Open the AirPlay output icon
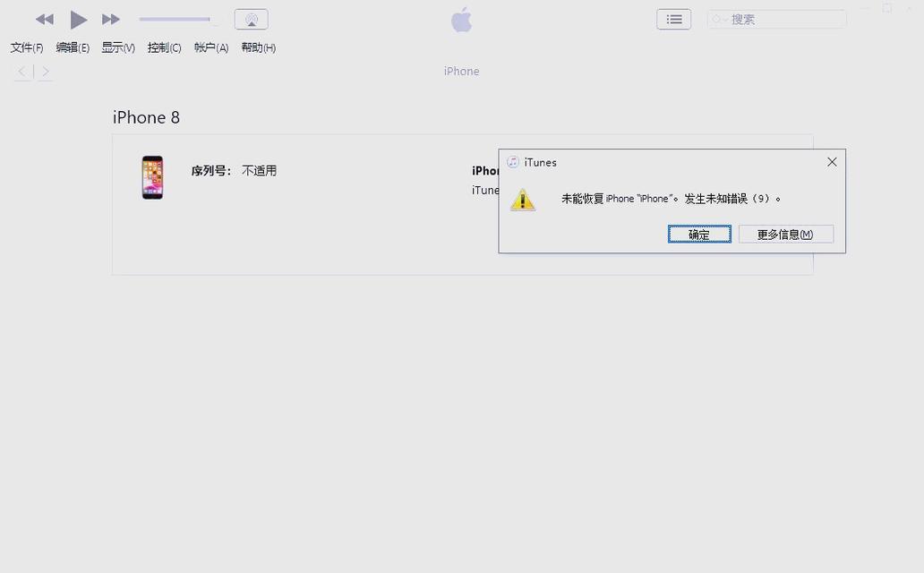Viewport: 924px width, 573px height. coord(251,20)
